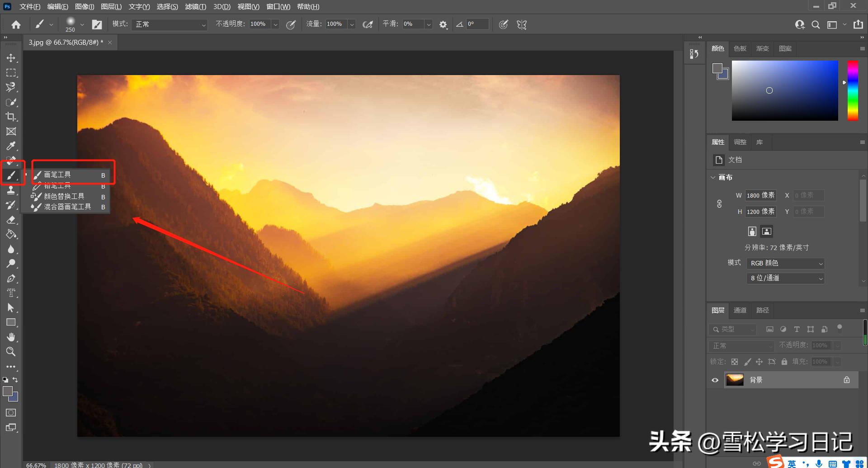Toggle the airbrush option in options bar
Image resolution: width=868 pixels, height=468 pixels.
(x=368, y=24)
